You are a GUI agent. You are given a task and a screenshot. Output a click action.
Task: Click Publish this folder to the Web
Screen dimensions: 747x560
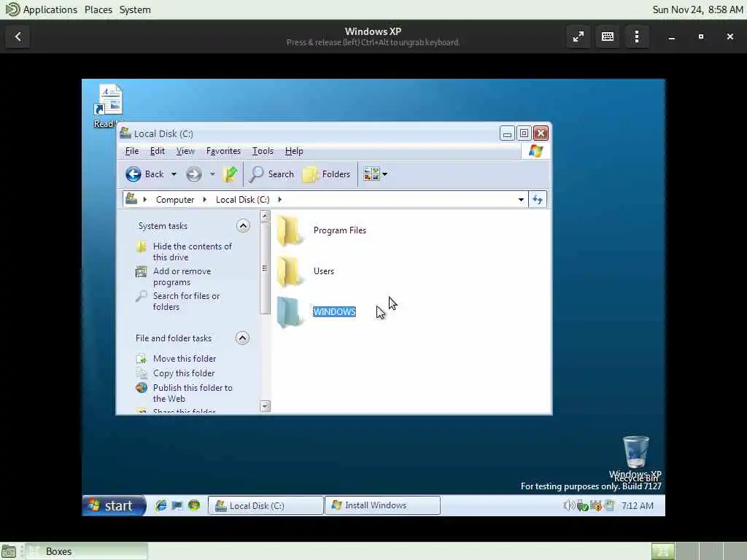pyautogui.click(x=193, y=393)
